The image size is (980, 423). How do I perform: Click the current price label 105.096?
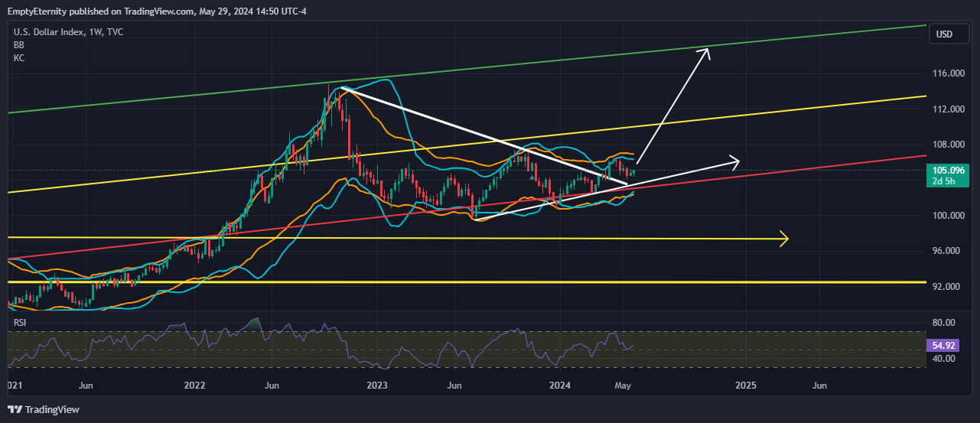click(x=949, y=170)
